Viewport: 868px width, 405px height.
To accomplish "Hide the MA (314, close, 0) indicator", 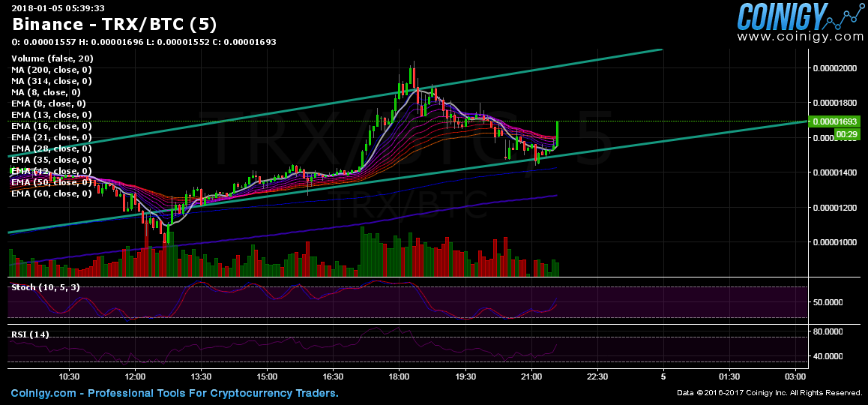I will 52,81.
